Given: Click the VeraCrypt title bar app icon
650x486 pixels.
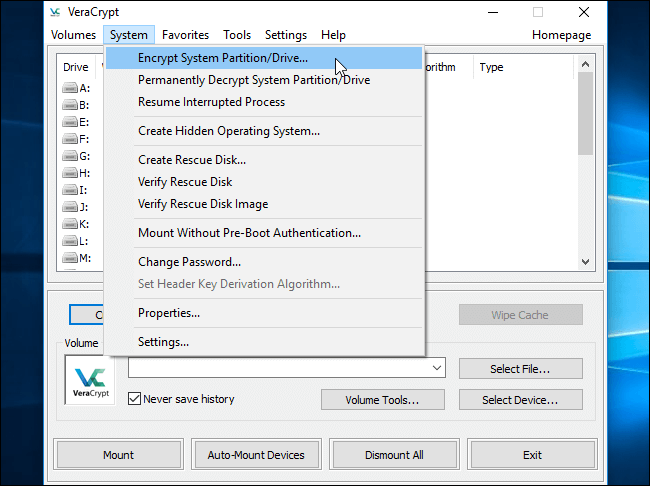Looking at the screenshot, I should pyautogui.click(x=55, y=12).
